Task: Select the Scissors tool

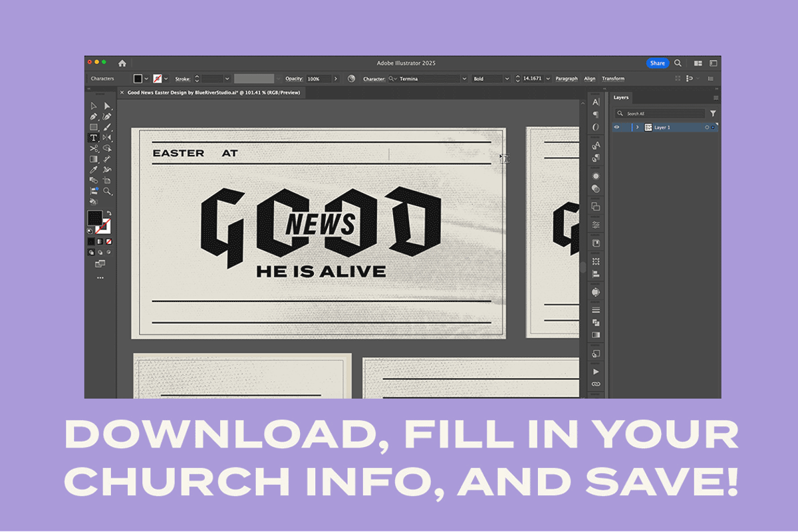Action: pos(93,148)
